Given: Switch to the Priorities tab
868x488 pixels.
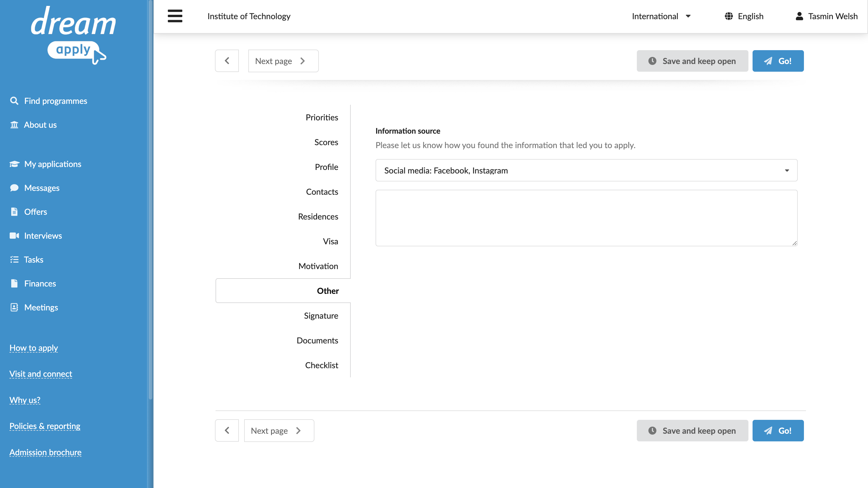Looking at the screenshot, I should 322,117.
